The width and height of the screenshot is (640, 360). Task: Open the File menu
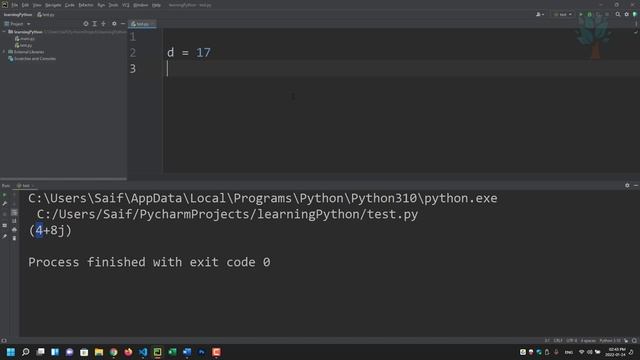[15, 5]
